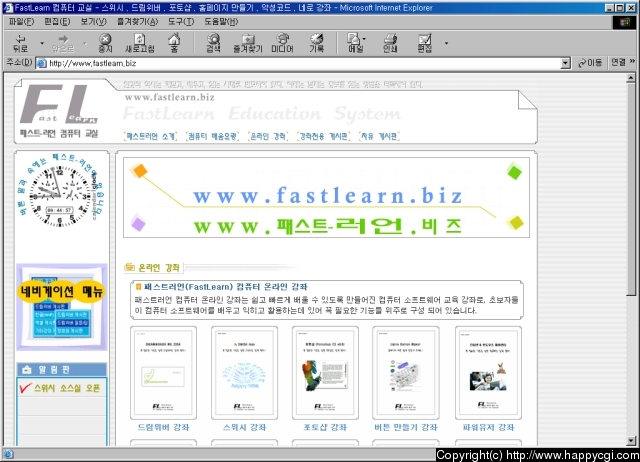
Task: Open the 편집(E) menu
Action: tap(57, 22)
